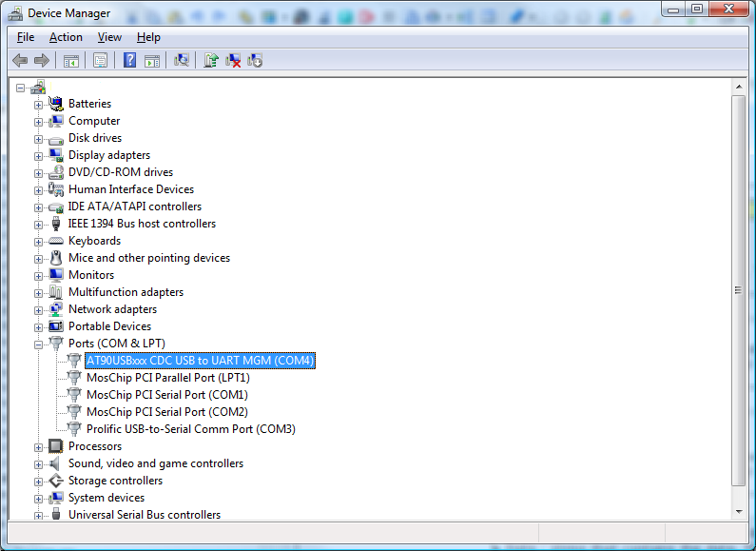
Task: Click the Sound controllers speaker icon
Action: (x=55, y=463)
